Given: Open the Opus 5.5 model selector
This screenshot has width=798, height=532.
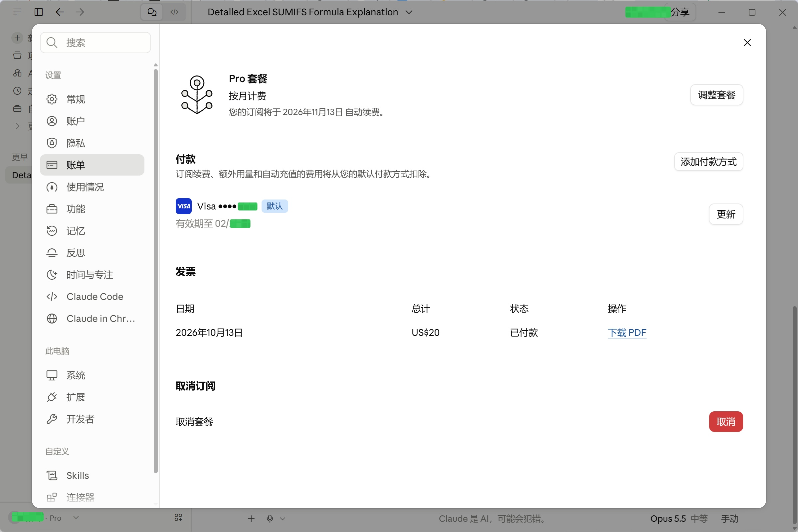Looking at the screenshot, I should [x=679, y=518].
